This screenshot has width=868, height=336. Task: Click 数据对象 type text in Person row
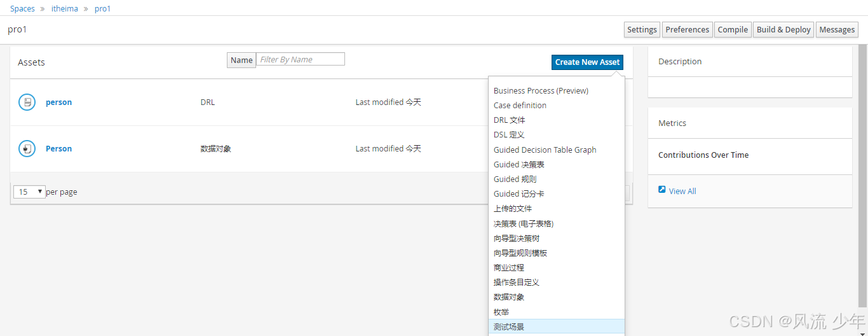point(216,148)
